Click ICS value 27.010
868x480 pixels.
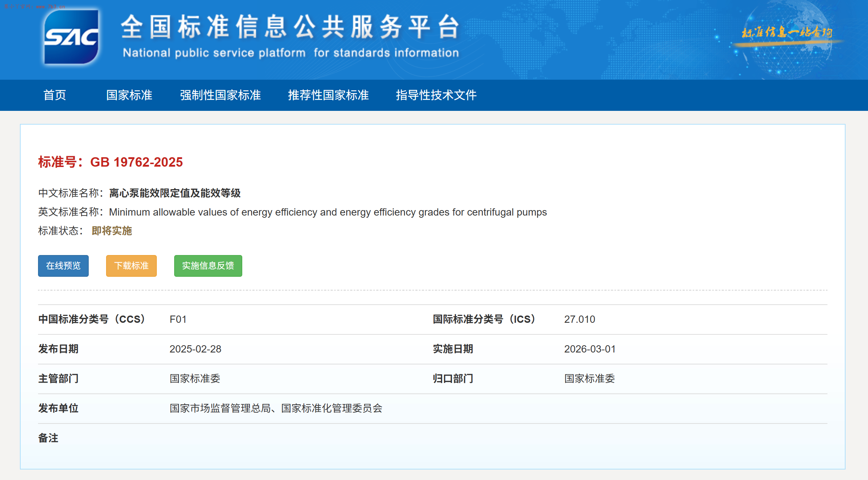click(580, 319)
